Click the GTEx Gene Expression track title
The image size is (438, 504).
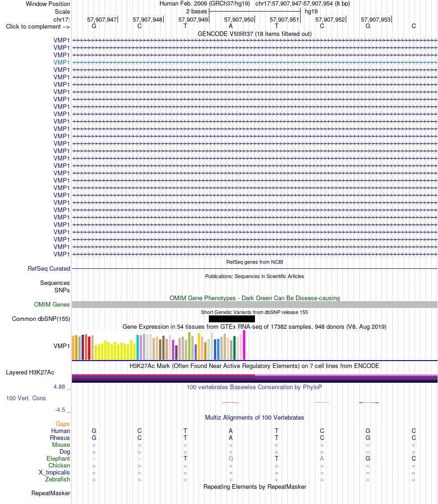pyautogui.click(x=255, y=326)
